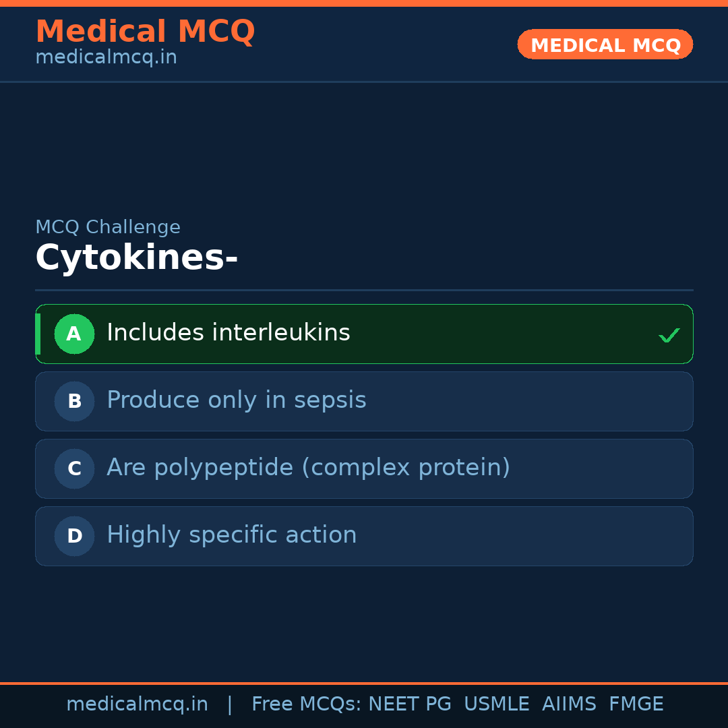Click the orange MEDICAL MCQ badge
The image size is (728, 728).
(x=605, y=44)
